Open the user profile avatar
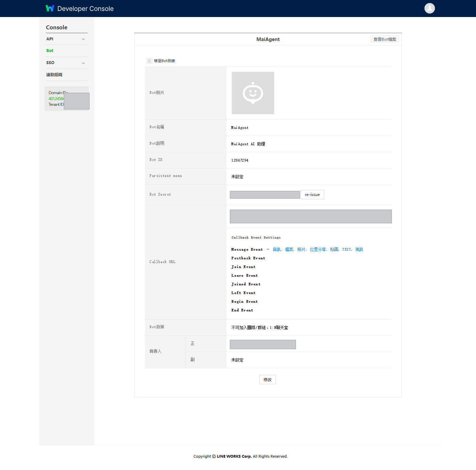The height and width of the screenshot is (470, 476). tap(430, 8)
